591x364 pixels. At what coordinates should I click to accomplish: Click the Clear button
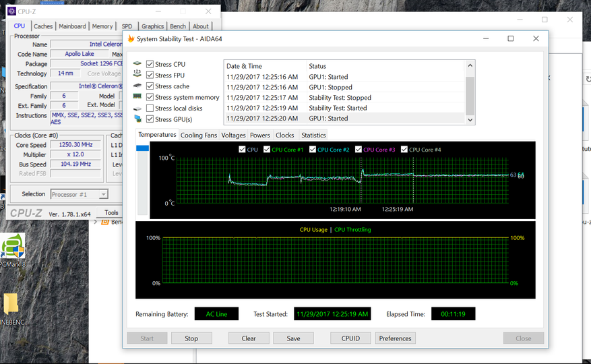click(249, 338)
